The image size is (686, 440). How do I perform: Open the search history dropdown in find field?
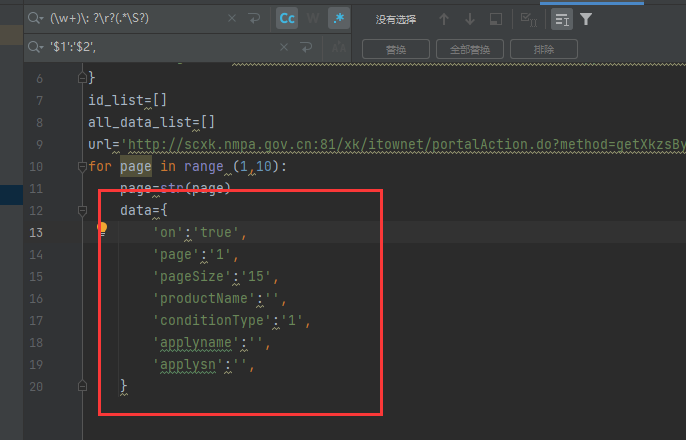pos(35,18)
